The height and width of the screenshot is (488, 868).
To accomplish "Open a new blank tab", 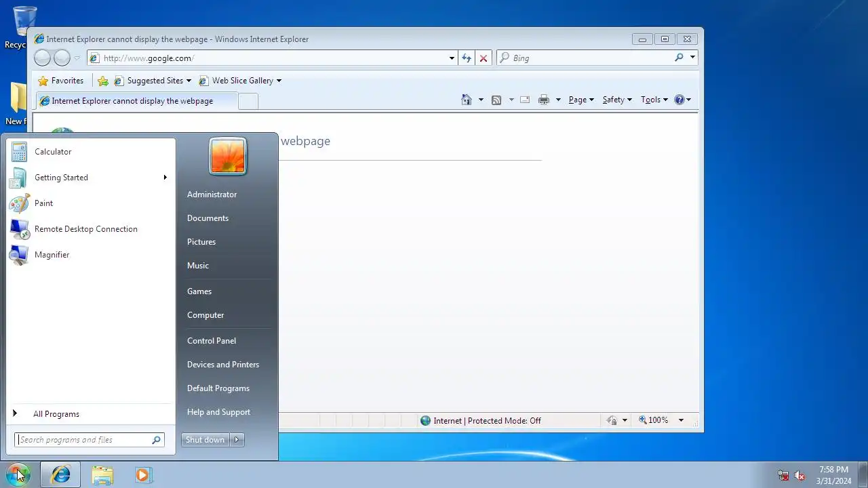I will click(x=248, y=102).
